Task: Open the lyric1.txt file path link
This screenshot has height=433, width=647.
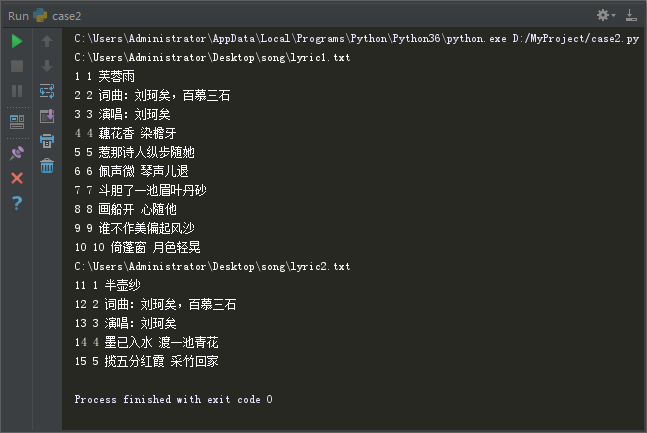Action: pyautogui.click(x=212, y=57)
